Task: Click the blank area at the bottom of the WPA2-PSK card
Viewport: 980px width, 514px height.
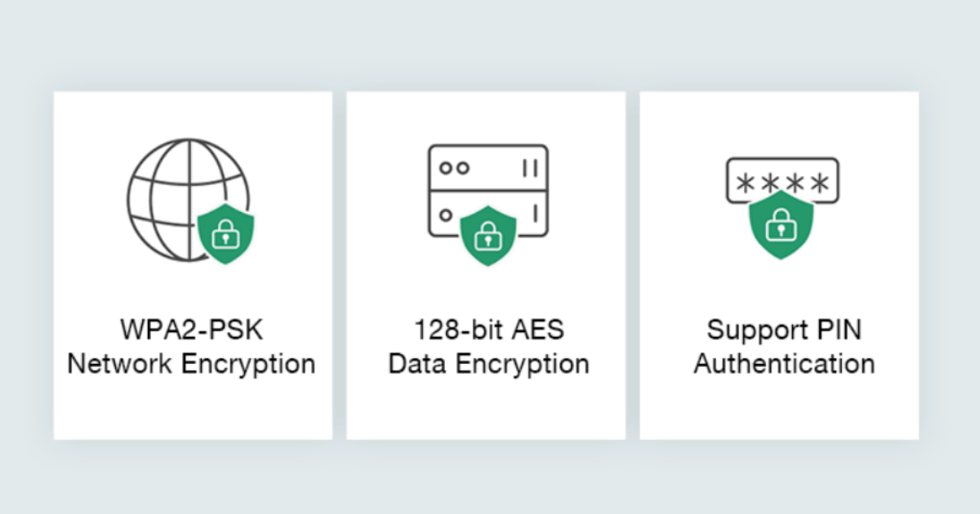Action: (192, 412)
